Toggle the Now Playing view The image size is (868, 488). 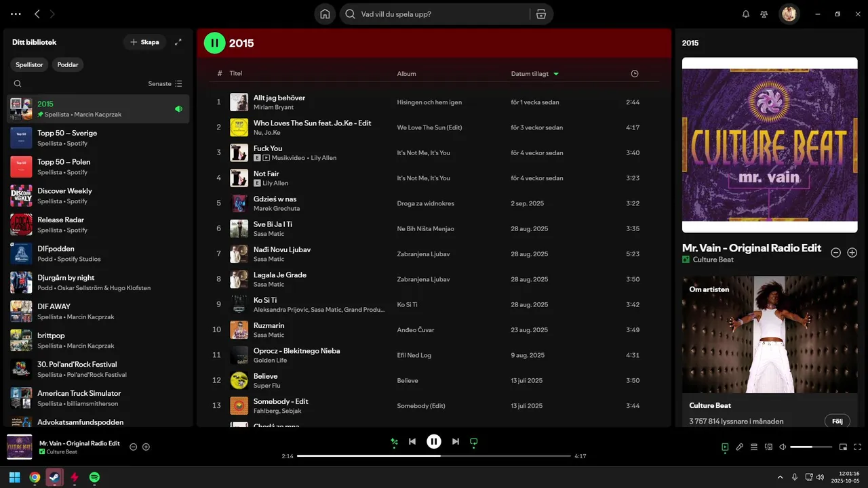click(725, 447)
